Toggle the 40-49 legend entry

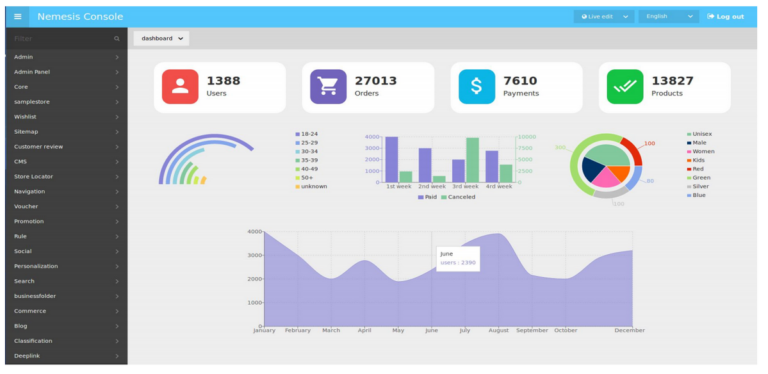pos(307,169)
